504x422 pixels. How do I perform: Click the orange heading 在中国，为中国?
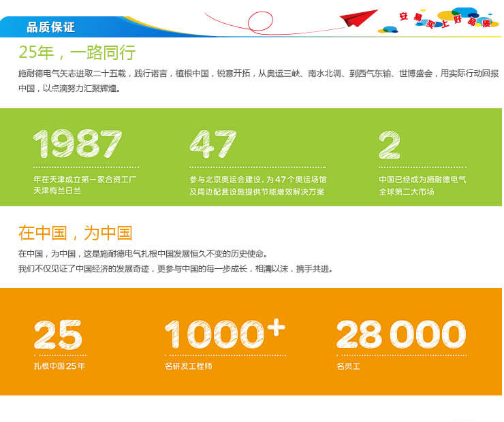tap(76, 233)
